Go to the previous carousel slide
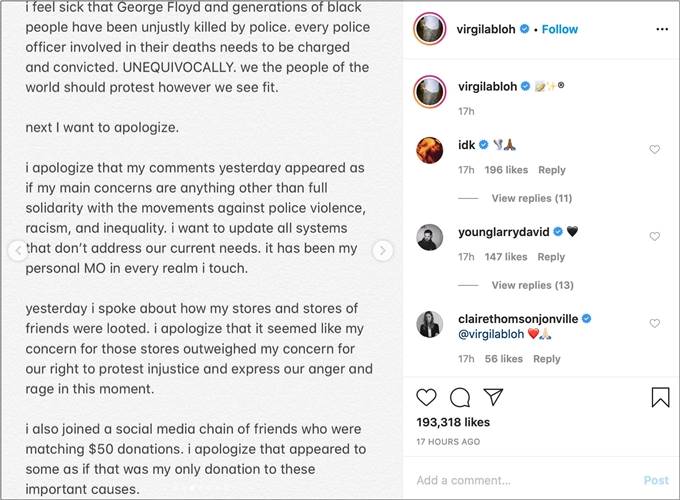The image size is (680, 500). 18,251
